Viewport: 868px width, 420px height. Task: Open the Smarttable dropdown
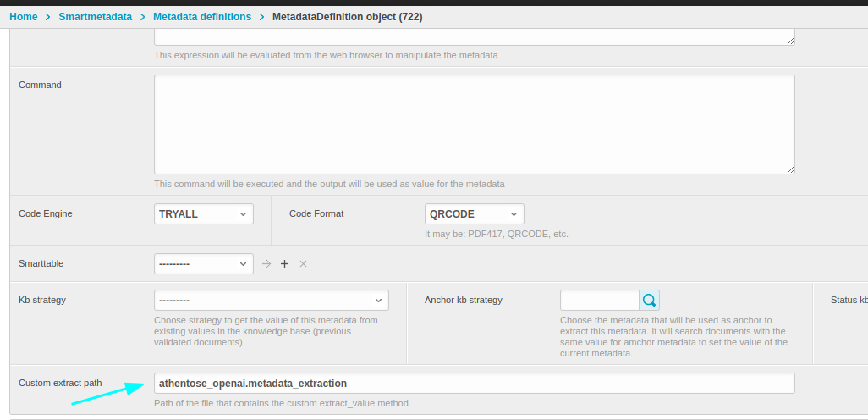click(203, 264)
